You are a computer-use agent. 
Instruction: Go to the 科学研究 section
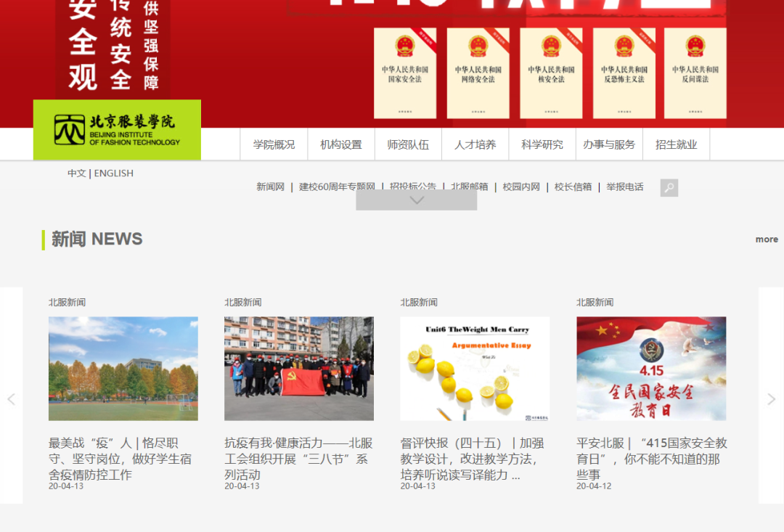tap(542, 144)
